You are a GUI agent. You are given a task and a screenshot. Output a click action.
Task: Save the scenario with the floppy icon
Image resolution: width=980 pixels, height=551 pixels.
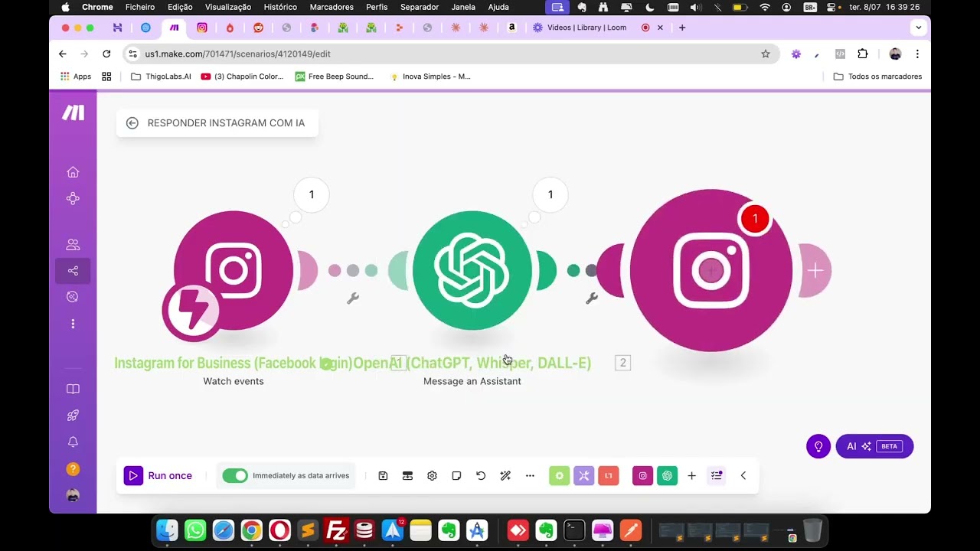click(x=383, y=475)
